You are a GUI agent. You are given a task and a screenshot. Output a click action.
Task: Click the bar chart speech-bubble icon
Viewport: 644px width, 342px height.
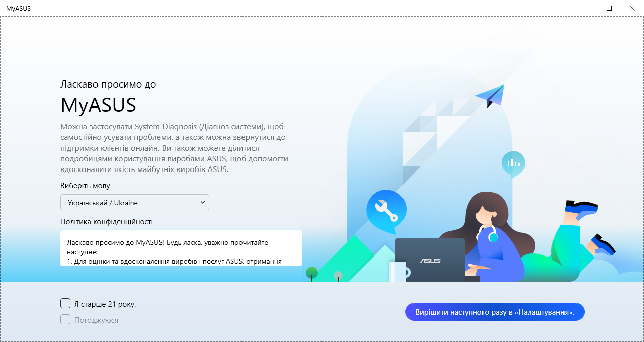coord(513,163)
